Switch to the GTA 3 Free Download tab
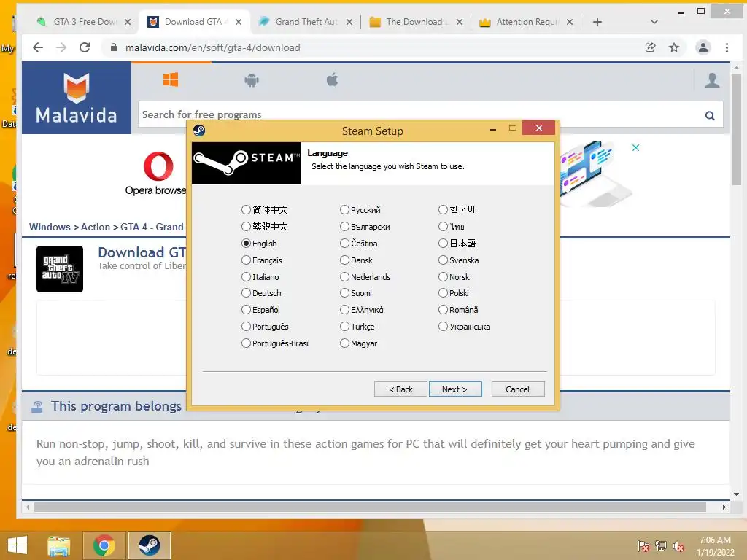The width and height of the screenshot is (747, 560). click(84, 21)
